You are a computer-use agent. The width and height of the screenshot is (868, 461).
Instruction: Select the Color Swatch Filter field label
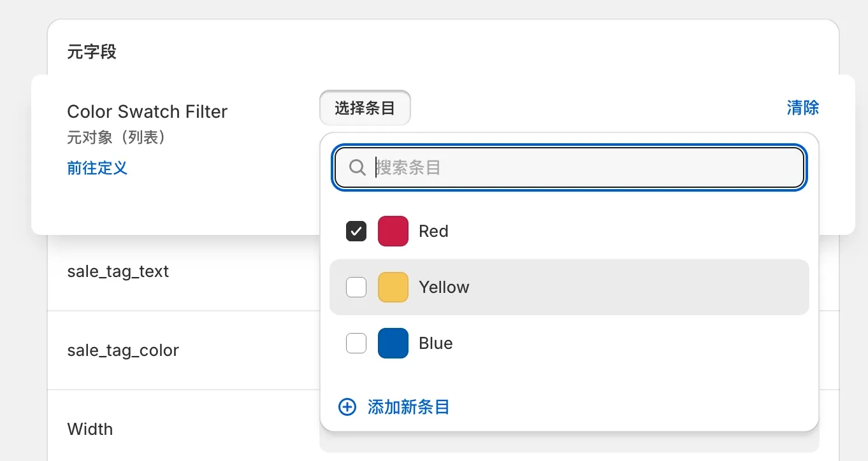click(147, 111)
